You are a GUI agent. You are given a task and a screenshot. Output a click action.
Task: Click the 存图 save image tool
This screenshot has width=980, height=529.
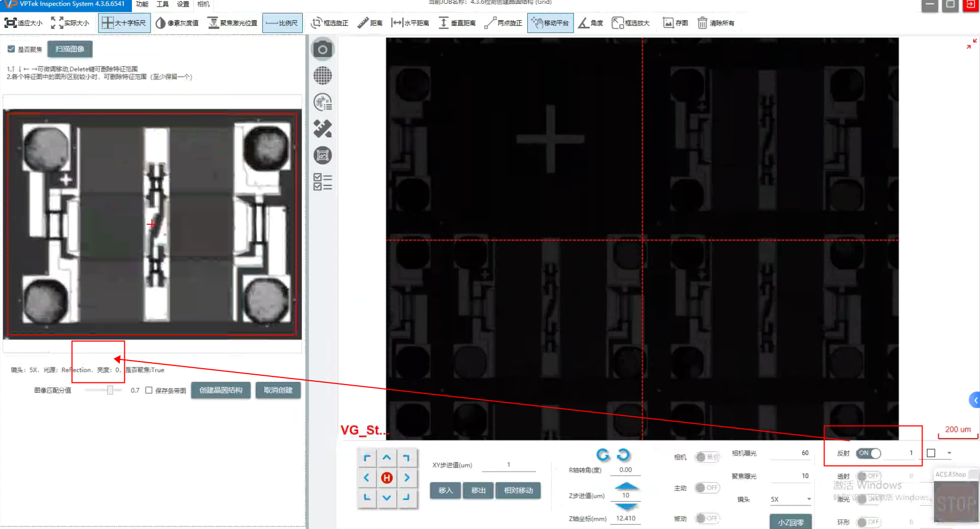(x=676, y=23)
